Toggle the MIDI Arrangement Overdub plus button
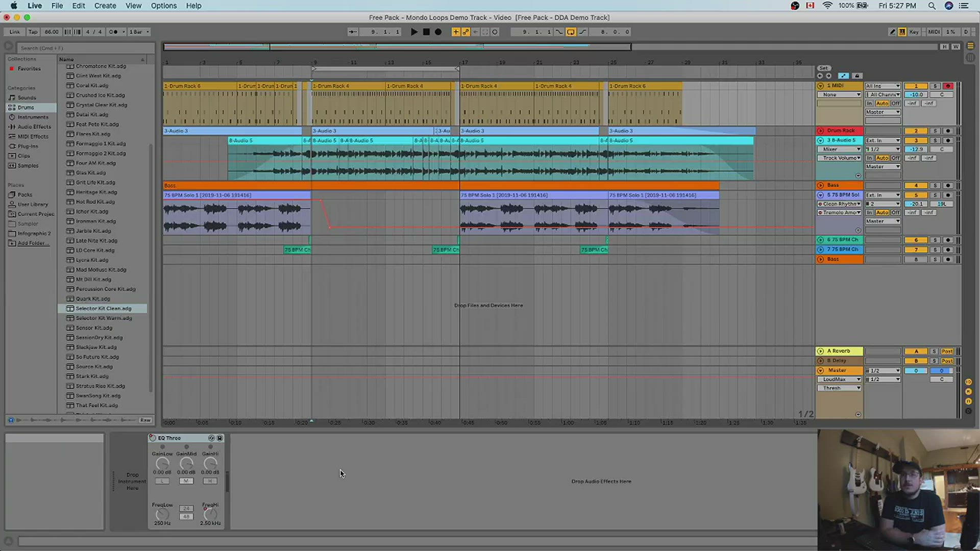Viewport: 980px width, 551px height. coord(456,32)
